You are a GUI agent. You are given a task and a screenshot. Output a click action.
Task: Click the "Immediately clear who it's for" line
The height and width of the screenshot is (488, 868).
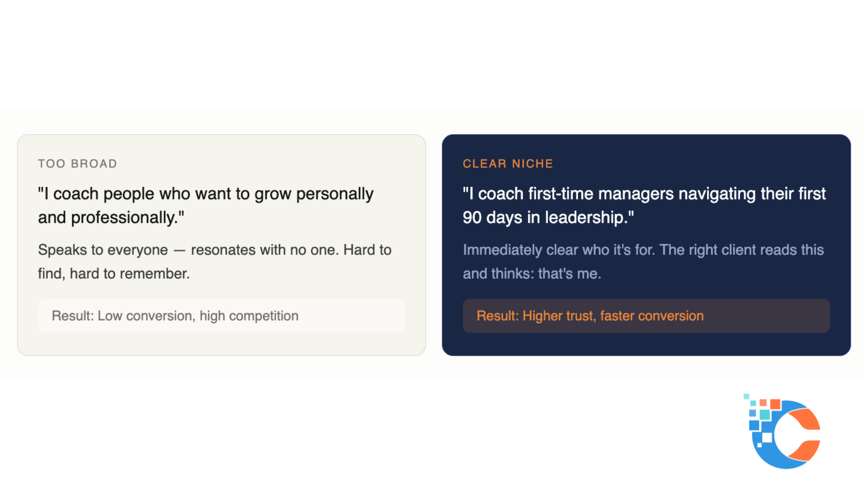643,250
